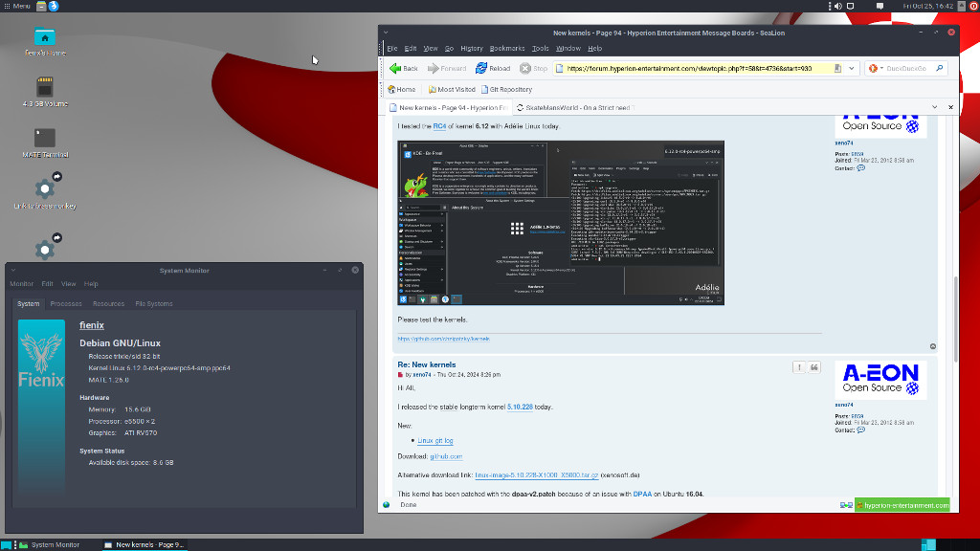Launch the blue browser icon in top panel
Image resolution: width=980 pixels, height=551 pixels.
54,6
